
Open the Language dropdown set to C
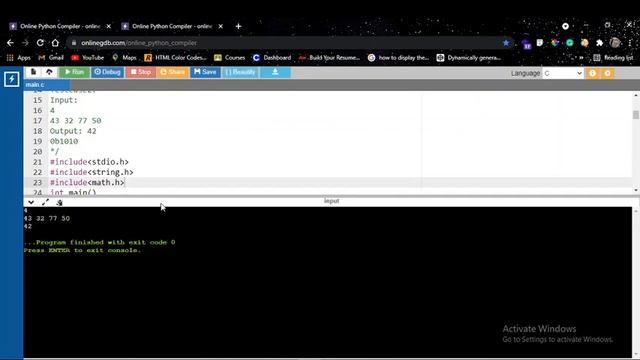[x=562, y=73]
